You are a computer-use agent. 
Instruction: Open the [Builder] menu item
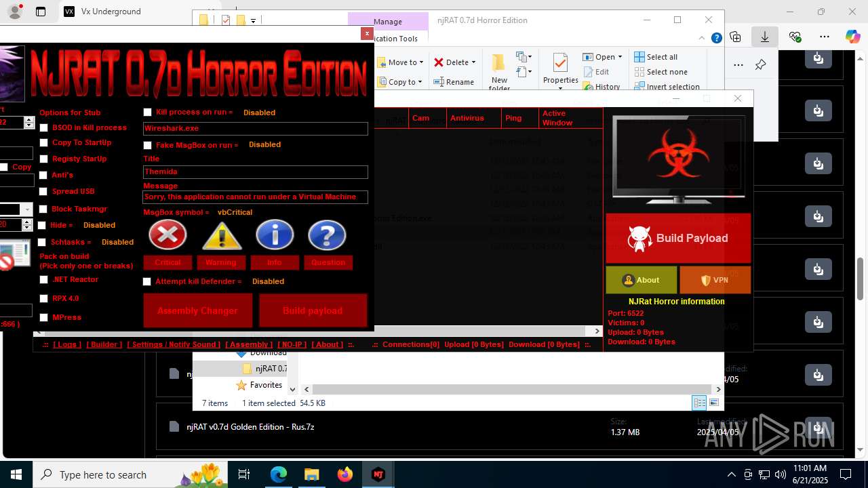[104, 344]
